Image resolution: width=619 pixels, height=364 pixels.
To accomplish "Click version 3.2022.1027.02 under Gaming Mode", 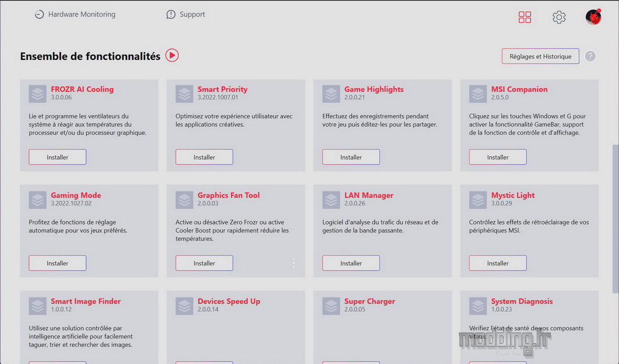I will coord(71,204).
